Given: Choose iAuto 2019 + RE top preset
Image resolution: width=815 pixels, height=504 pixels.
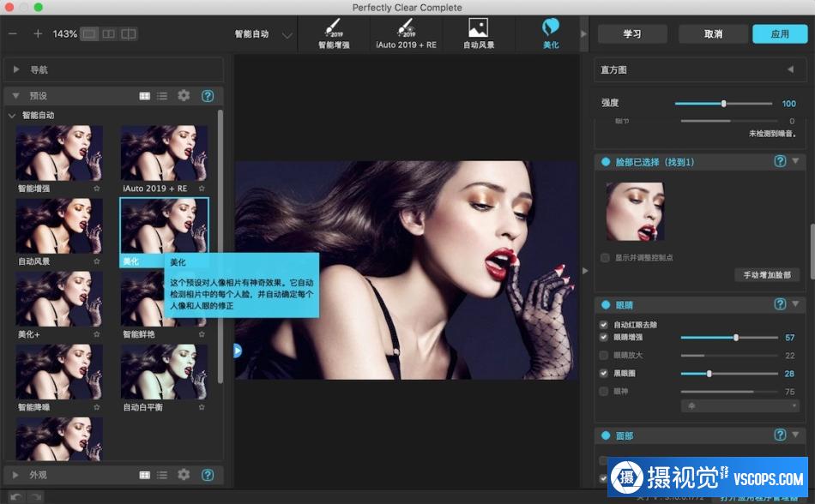Looking at the screenshot, I should (406, 33).
